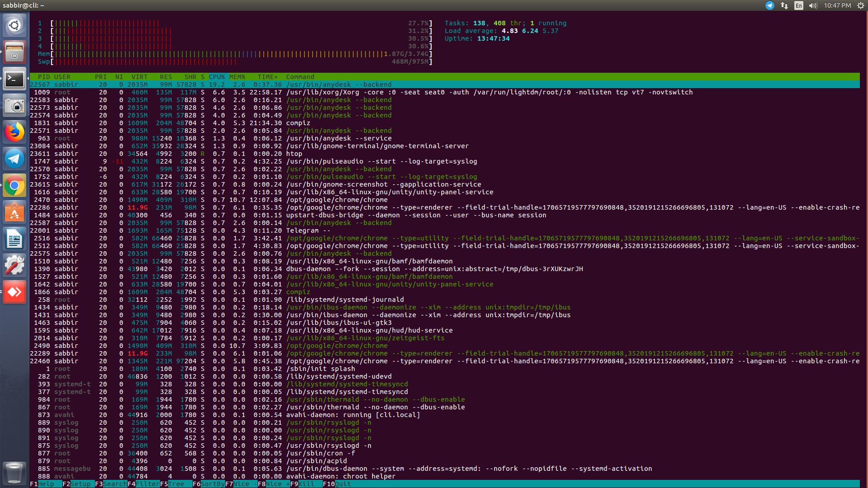Open Ubuntu Software center icon
Image resolution: width=868 pixels, height=488 pixels.
coord(14,212)
